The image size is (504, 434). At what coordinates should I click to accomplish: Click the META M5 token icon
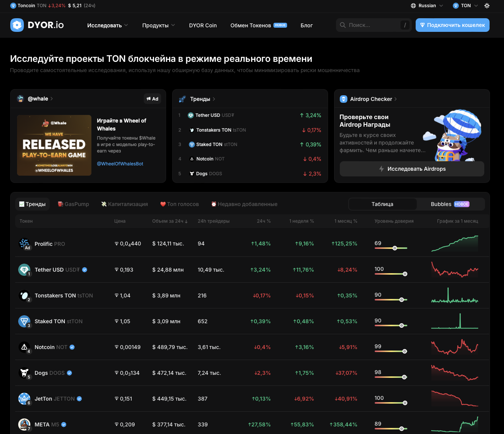click(24, 424)
